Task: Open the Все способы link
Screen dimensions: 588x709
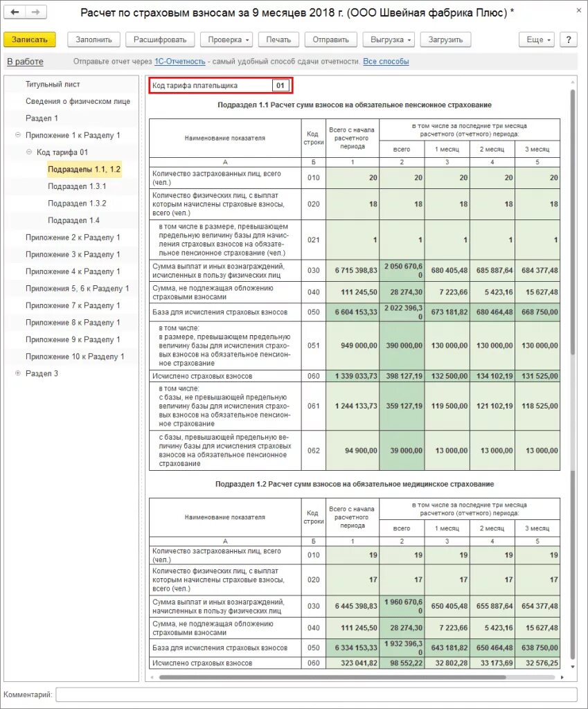Action: point(386,62)
